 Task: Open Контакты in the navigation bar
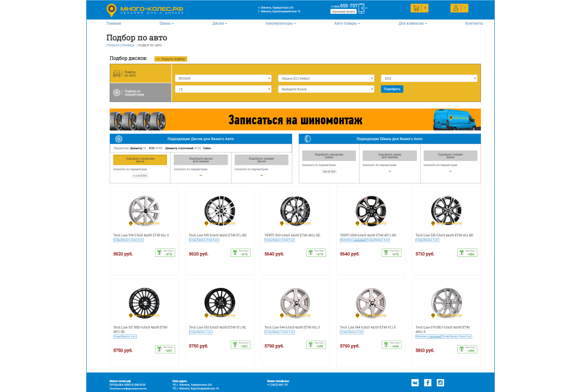(474, 23)
